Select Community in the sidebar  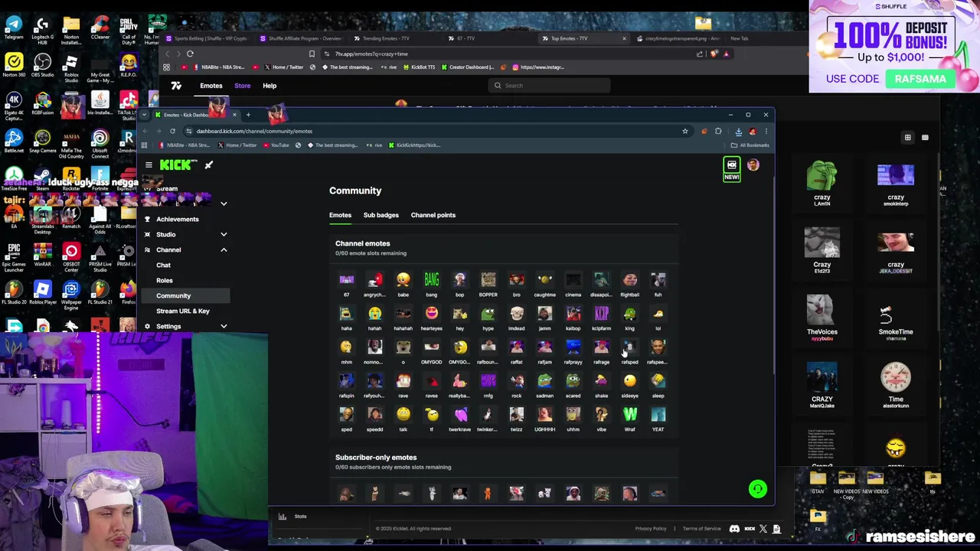point(185,295)
